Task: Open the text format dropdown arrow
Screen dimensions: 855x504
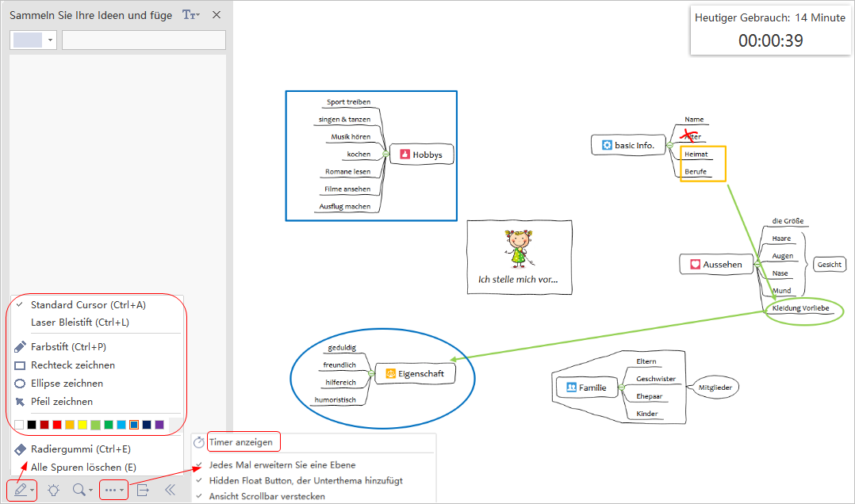Action: 198,15
